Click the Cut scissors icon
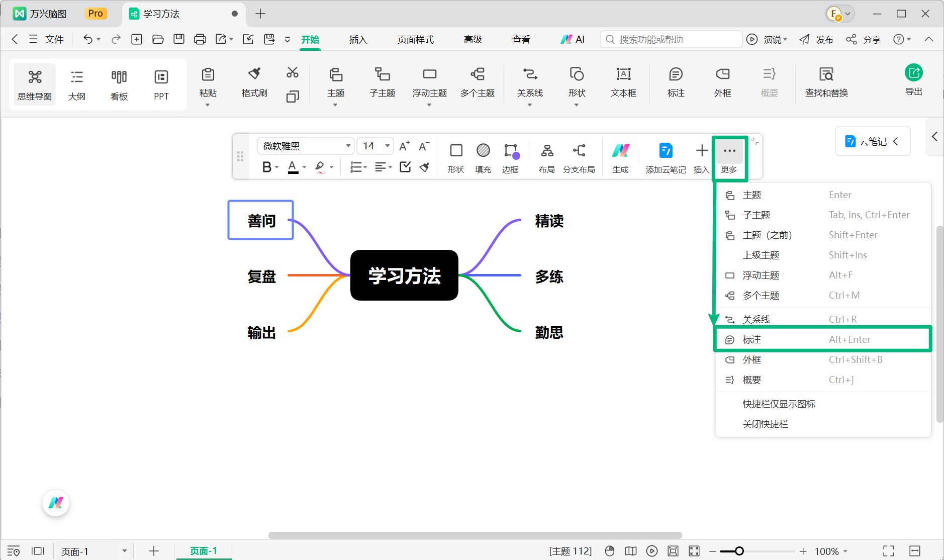Image resolution: width=944 pixels, height=560 pixels. click(293, 72)
